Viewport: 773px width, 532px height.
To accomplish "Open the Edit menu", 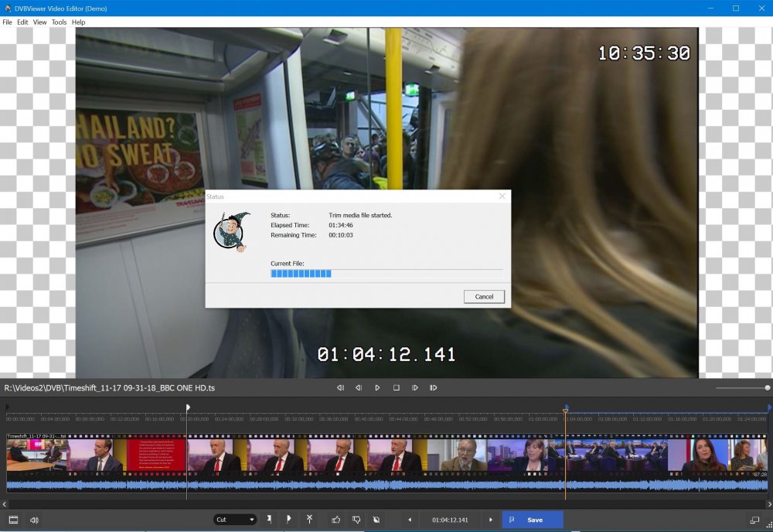I will pyautogui.click(x=22, y=22).
